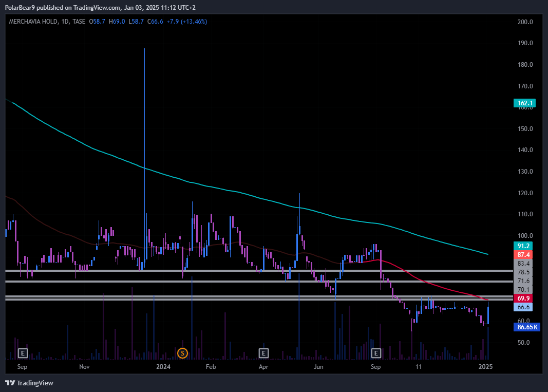Click the teal 91.2 price label
The image size is (548, 392).
click(524, 246)
